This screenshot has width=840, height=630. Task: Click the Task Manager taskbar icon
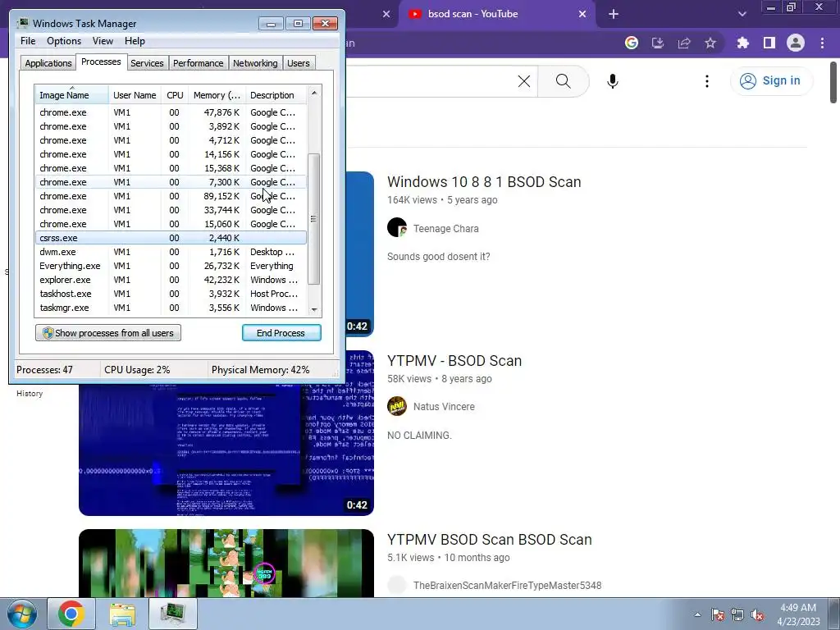(x=173, y=614)
